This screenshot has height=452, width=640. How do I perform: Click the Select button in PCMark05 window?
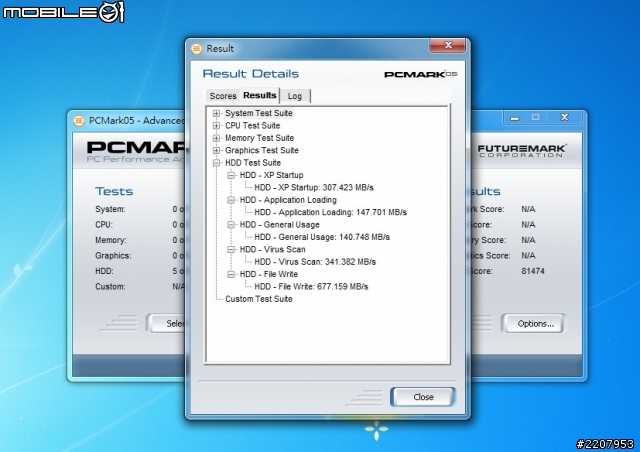click(167, 324)
